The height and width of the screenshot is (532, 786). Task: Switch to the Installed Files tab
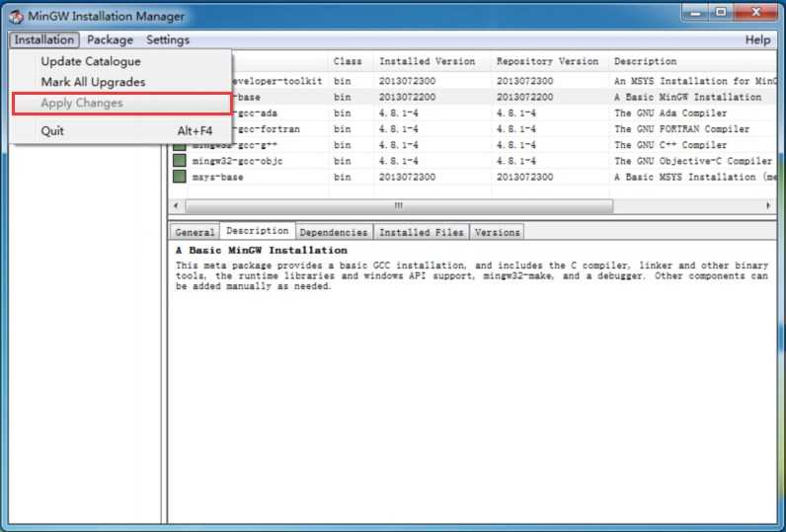[x=421, y=232]
